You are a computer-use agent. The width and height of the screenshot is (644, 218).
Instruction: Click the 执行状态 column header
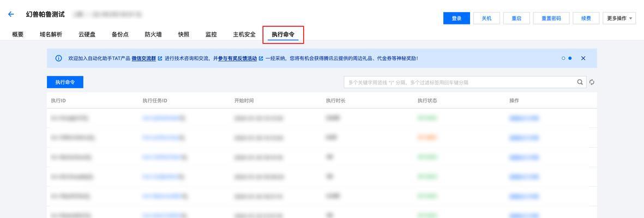(x=427, y=101)
